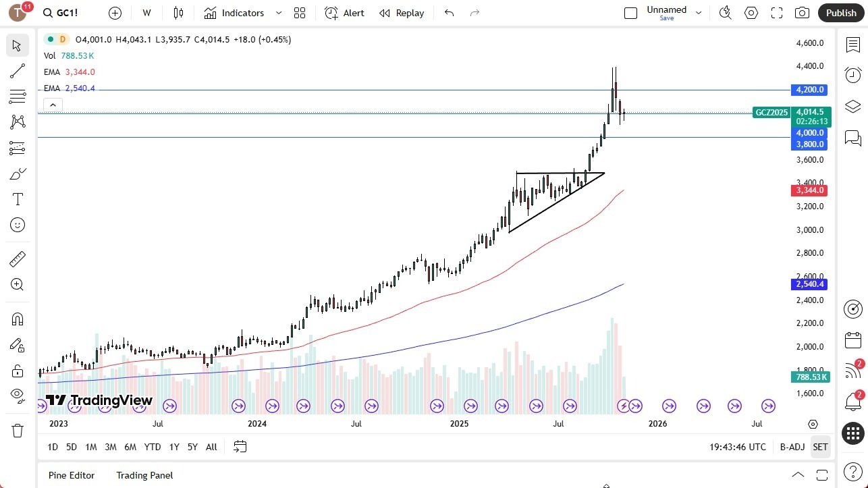Start bar Replay mode
The width and height of the screenshot is (868, 488).
coord(401,13)
